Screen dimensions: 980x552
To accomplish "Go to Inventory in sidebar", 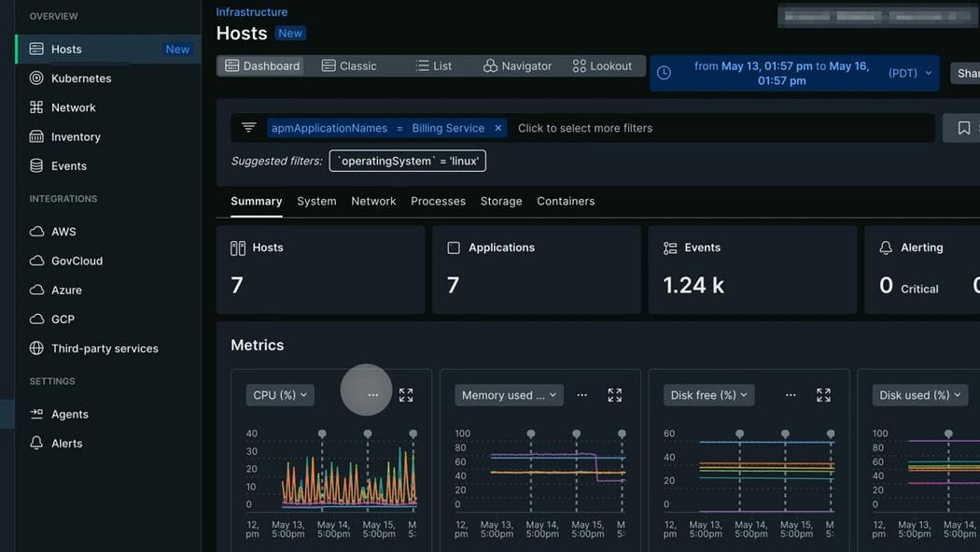I will click(75, 136).
